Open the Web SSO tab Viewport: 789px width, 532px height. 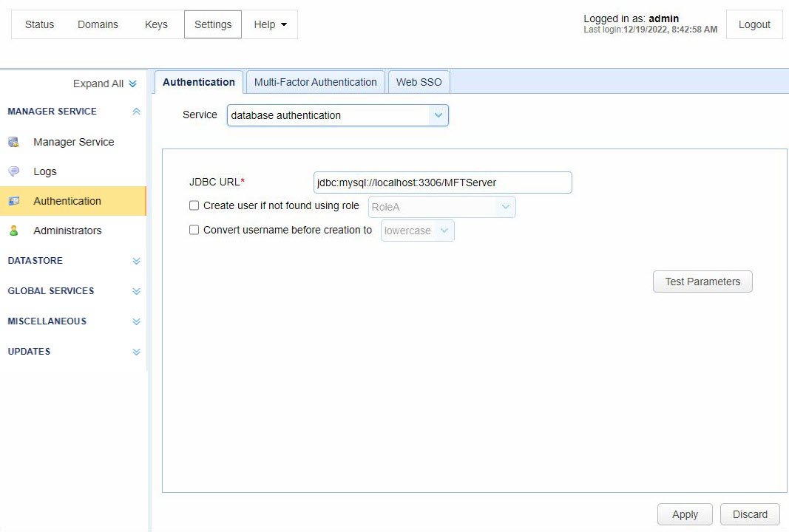[x=419, y=81]
